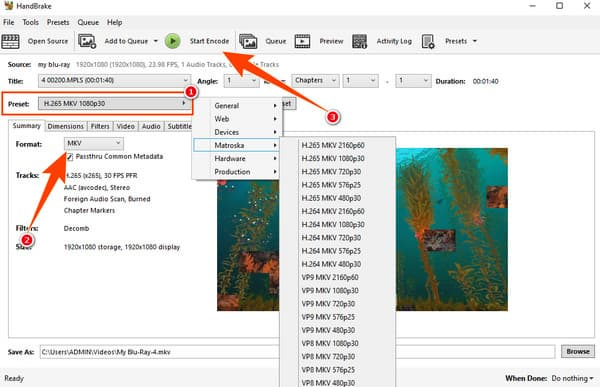Open the end chapter dropdown
Screen dimensions: 600x387
tap(413, 81)
